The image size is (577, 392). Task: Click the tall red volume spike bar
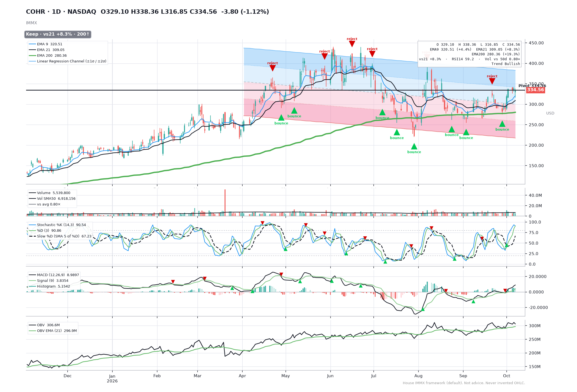click(x=225, y=203)
